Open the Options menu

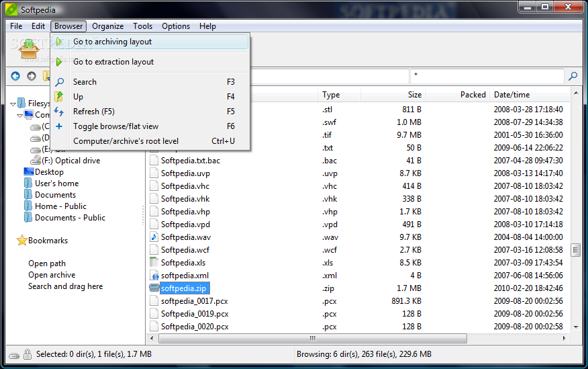pos(176,26)
